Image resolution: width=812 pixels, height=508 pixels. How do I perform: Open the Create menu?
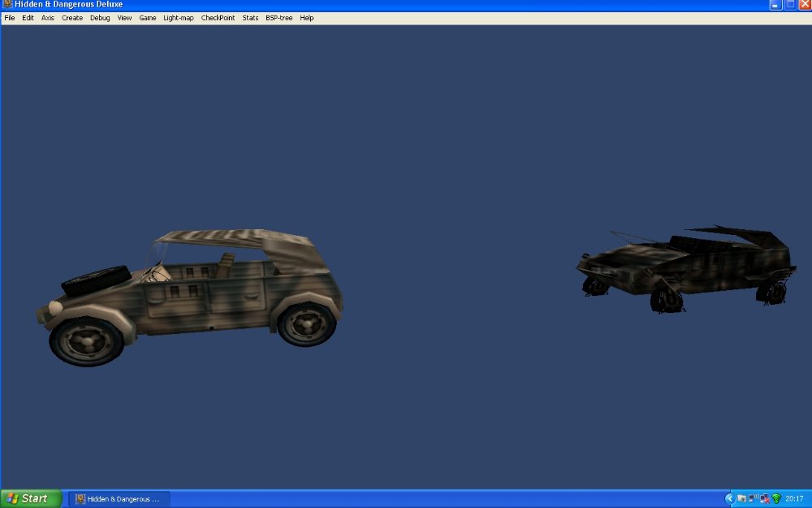point(71,17)
